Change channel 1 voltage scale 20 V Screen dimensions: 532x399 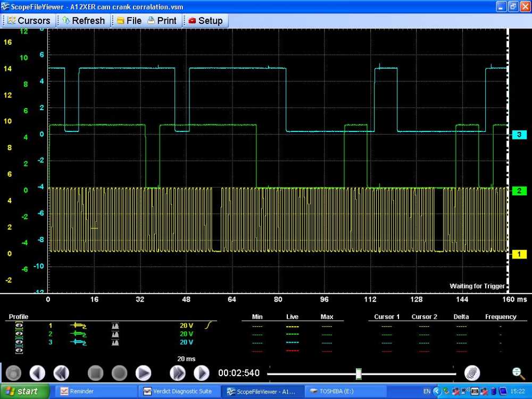click(x=186, y=325)
